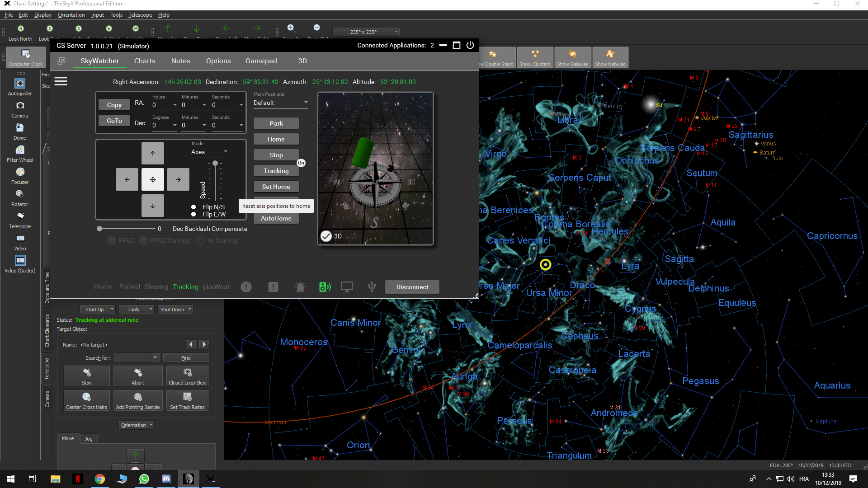Open the Rotator sidebar icon
Image resolution: width=868 pixels, height=488 pixels.
pyautogui.click(x=20, y=194)
